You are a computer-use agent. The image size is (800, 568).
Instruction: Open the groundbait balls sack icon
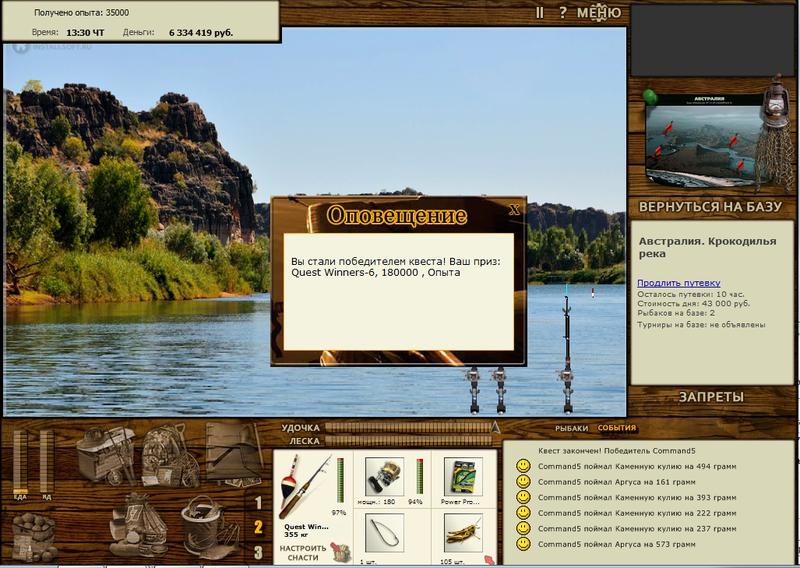34,537
